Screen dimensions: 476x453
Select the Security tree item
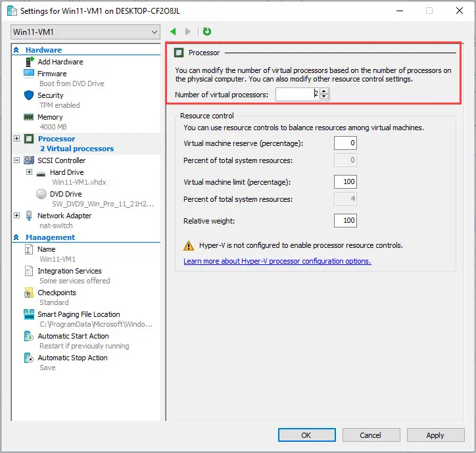51,95
